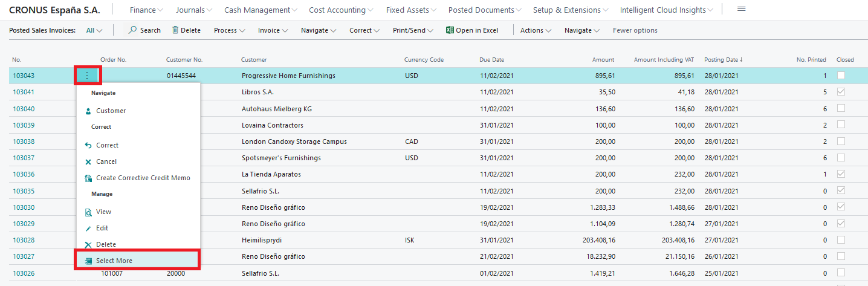
Task: Toggle Closed checkbox for Lovaina Contractors
Action: 841,125
